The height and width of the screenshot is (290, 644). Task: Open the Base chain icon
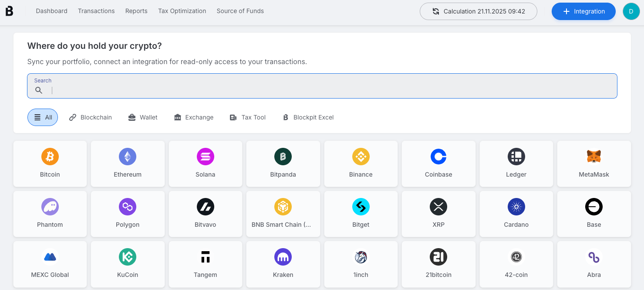pyautogui.click(x=594, y=207)
